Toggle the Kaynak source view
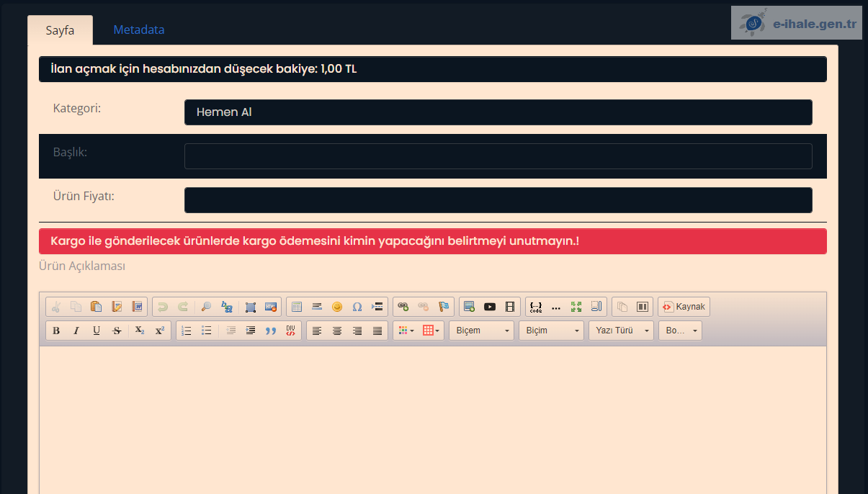The height and width of the screenshot is (494, 868). (x=684, y=307)
